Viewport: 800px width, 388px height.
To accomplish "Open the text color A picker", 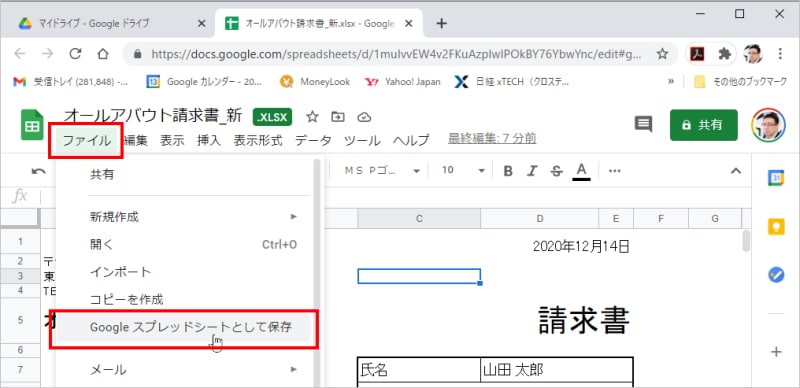I will (581, 171).
